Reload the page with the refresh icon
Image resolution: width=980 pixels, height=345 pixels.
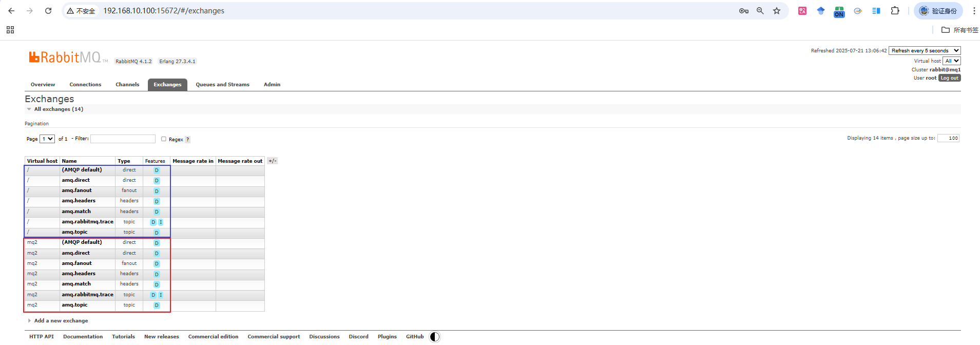point(48,11)
